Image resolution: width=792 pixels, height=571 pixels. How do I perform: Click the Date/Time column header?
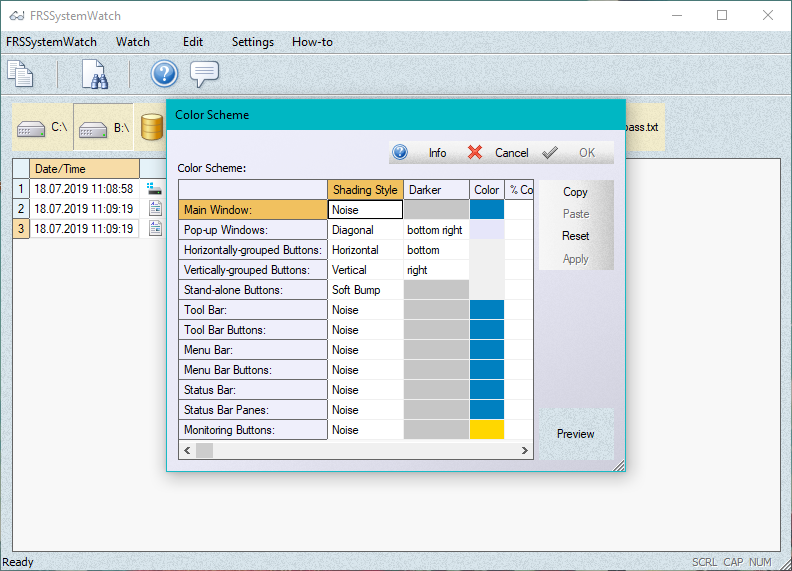(84, 169)
